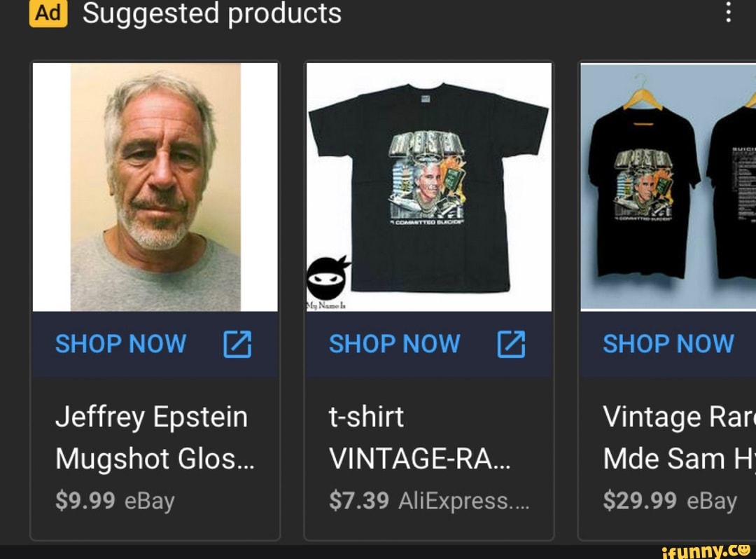
Task: Click the $7.39 price
Action: click(x=358, y=501)
